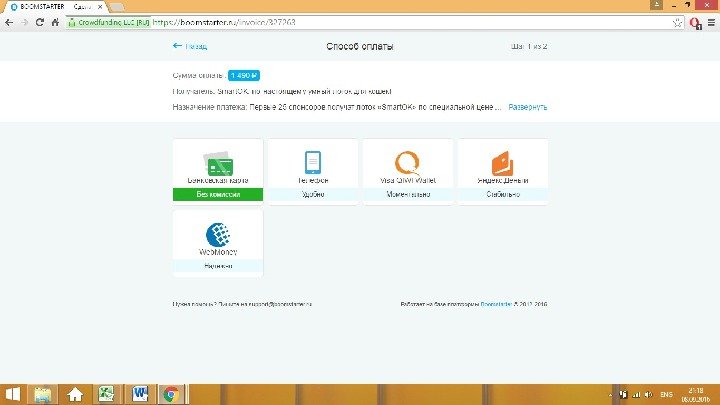Click the Удобно label under Телефон
This screenshot has height=405, width=720.
(x=313, y=194)
